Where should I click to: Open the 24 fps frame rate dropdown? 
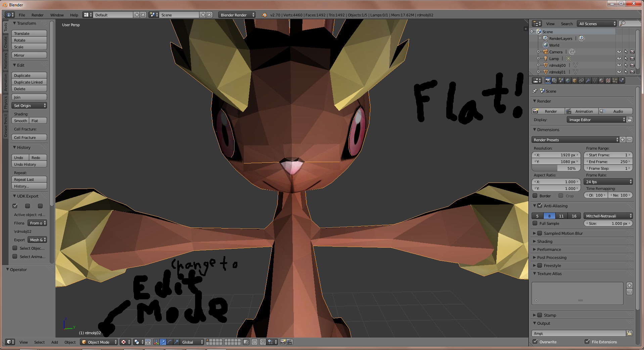(608, 182)
